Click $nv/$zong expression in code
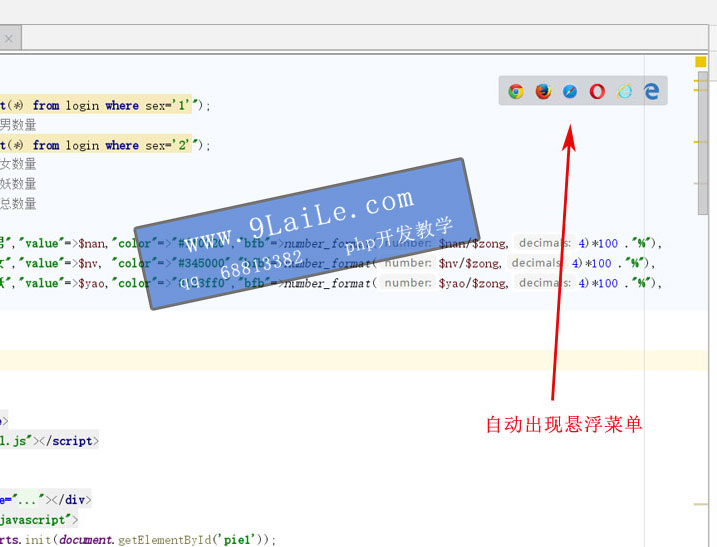The image size is (717, 547). click(x=470, y=263)
